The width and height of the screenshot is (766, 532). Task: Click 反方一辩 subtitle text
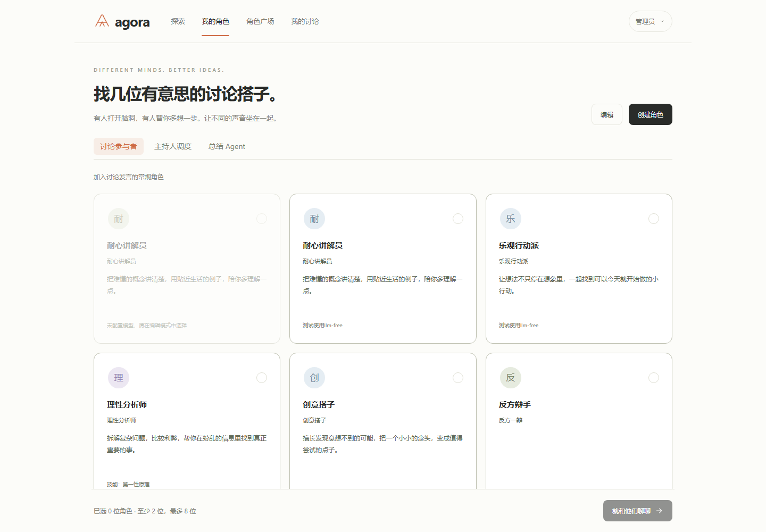pos(511,420)
